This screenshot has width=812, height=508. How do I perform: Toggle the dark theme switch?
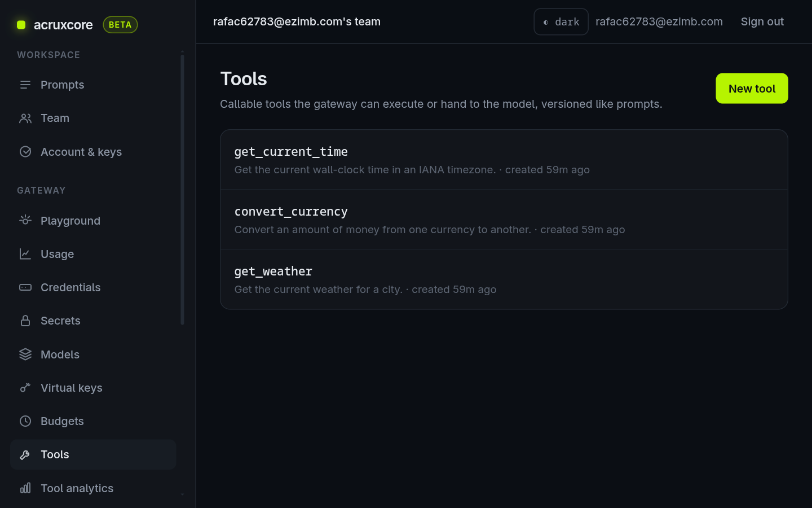coord(561,21)
